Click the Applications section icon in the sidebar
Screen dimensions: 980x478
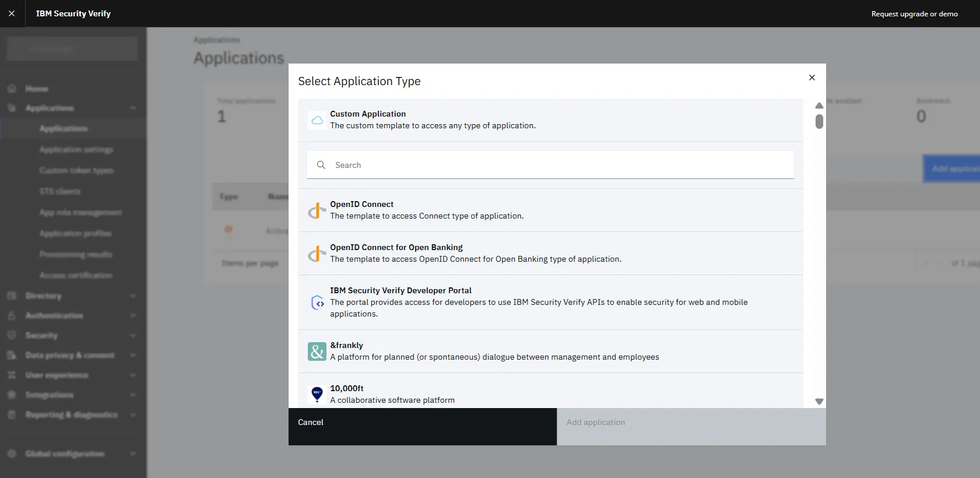pos(12,108)
